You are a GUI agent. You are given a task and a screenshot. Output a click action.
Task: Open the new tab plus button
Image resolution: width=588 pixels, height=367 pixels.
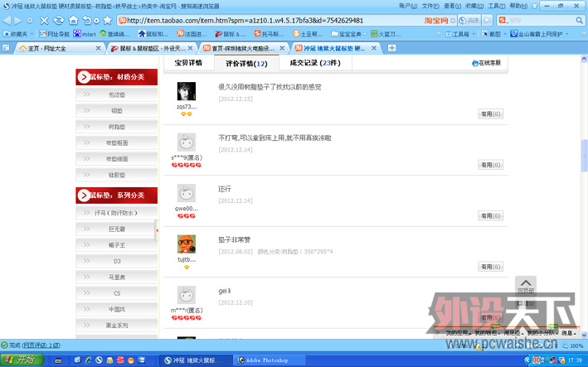click(392, 48)
